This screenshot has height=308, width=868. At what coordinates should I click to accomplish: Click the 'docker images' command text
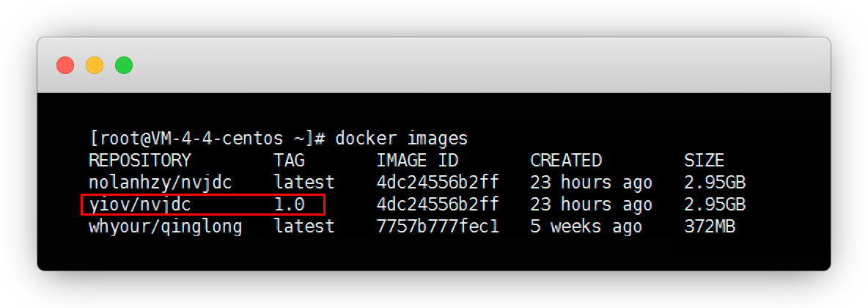[x=402, y=139]
